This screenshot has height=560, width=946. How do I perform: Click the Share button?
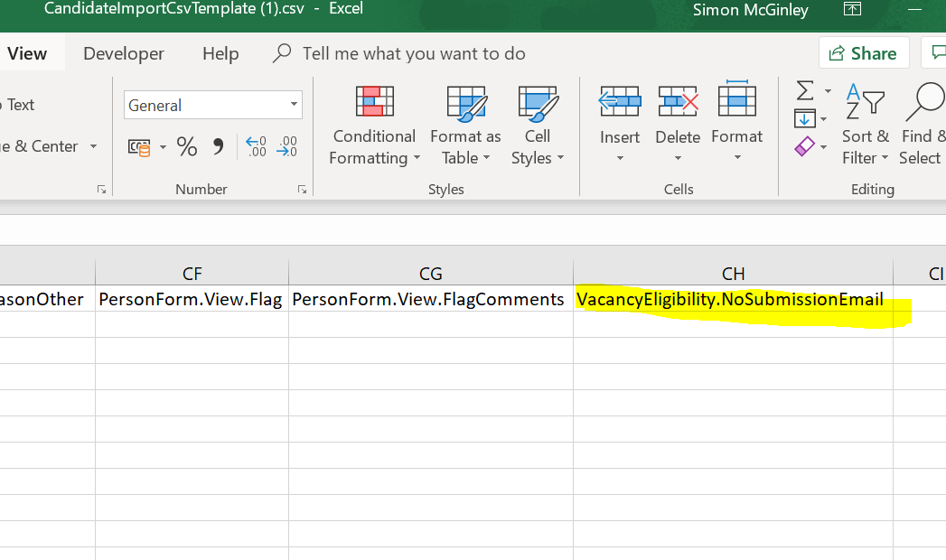coord(863,53)
